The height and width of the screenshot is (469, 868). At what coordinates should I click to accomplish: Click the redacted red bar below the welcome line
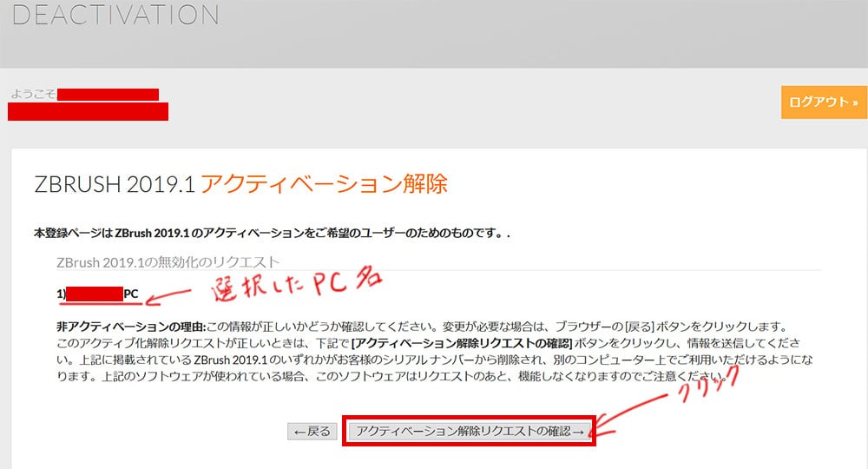point(88,111)
